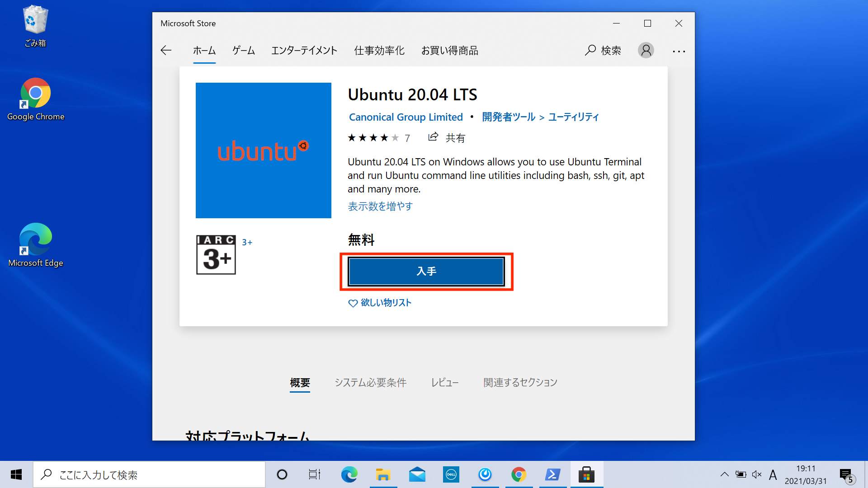Go back using the Store back arrow

166,50
